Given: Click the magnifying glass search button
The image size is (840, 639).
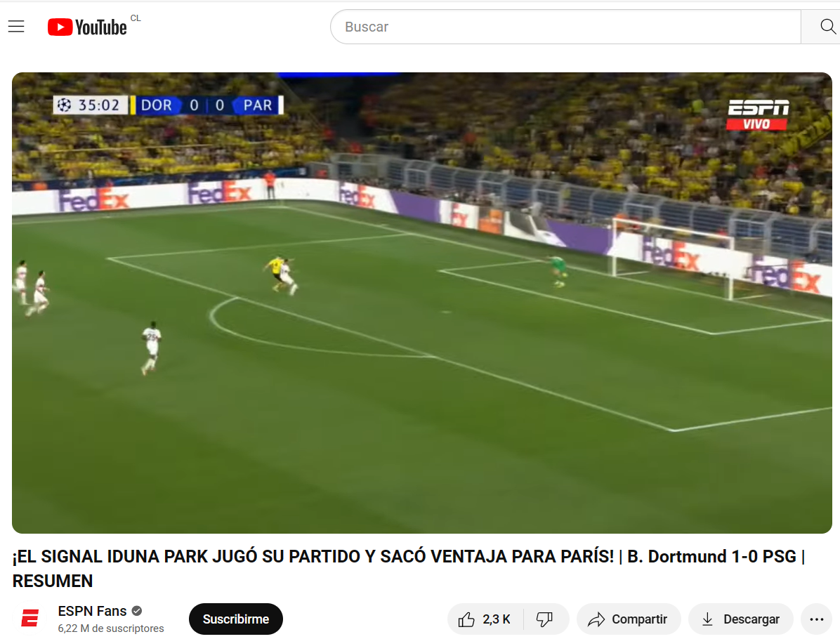Looking at the screenshot, I should pos(825,26).
